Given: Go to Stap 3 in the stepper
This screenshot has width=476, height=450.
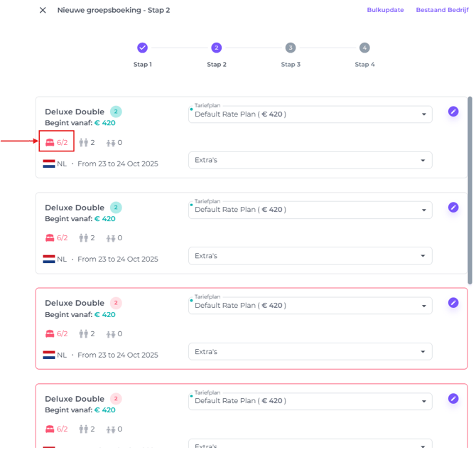Looking at the screenshot, I should pyautogui.click(x=291, y=48).
